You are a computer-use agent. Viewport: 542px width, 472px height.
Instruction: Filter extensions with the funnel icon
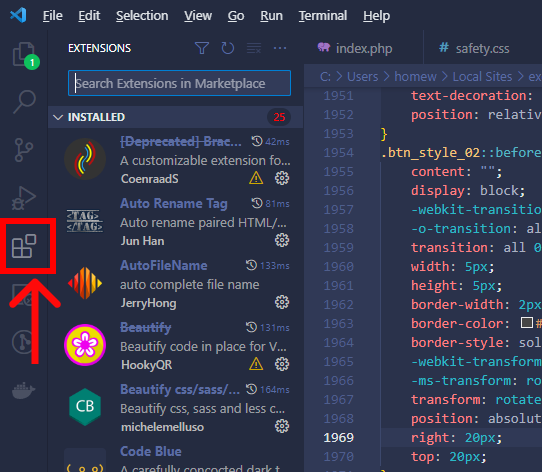coord(202,48)
